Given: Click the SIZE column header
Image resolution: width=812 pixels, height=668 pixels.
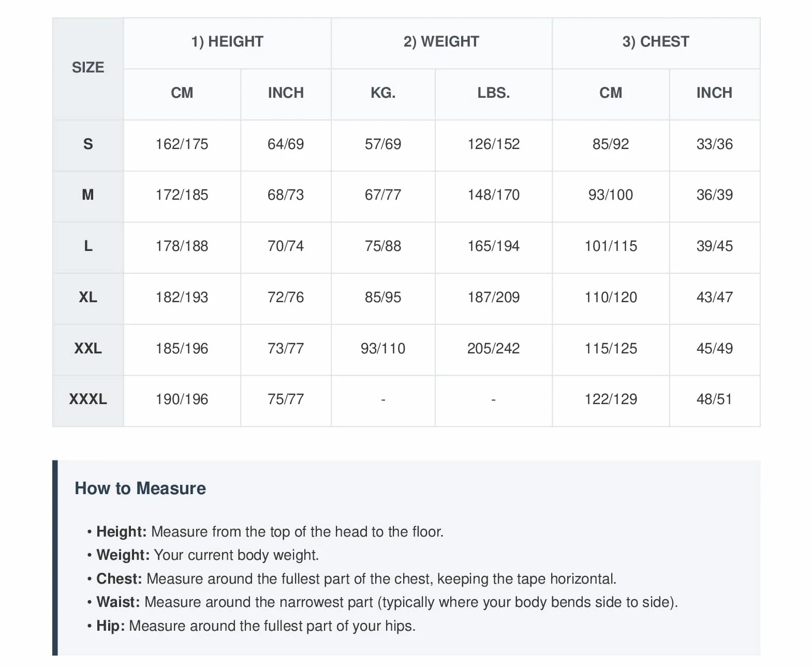Looking at the screenshot, I should (88, 68).
